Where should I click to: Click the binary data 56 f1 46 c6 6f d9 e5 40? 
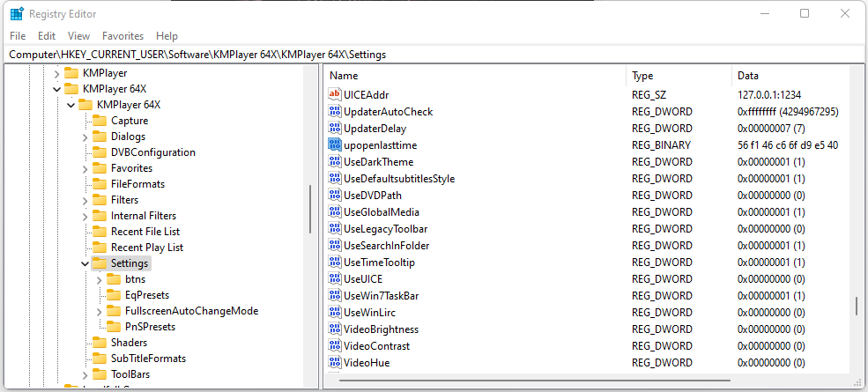point(788,145)
